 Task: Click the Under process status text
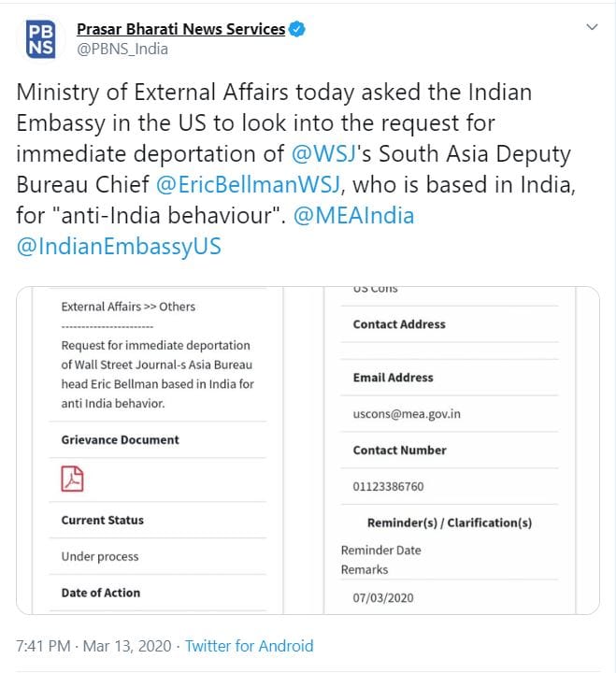[x=100, y=556]
